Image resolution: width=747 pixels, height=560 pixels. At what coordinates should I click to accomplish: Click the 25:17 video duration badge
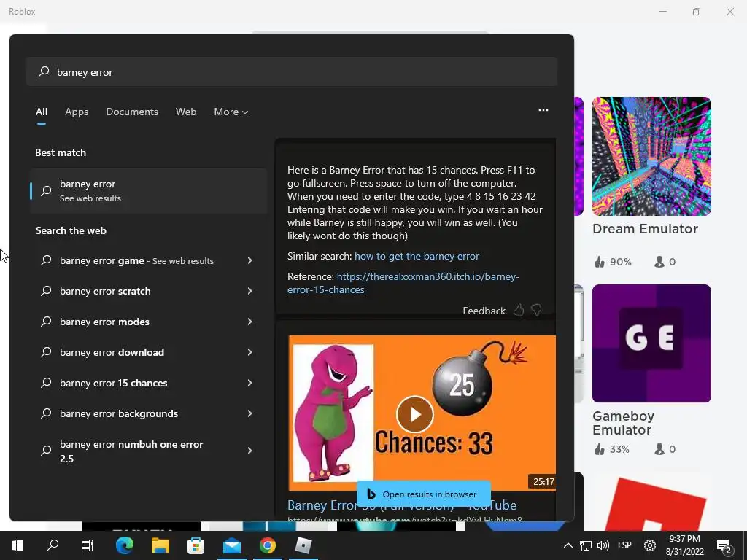point(543,481)
